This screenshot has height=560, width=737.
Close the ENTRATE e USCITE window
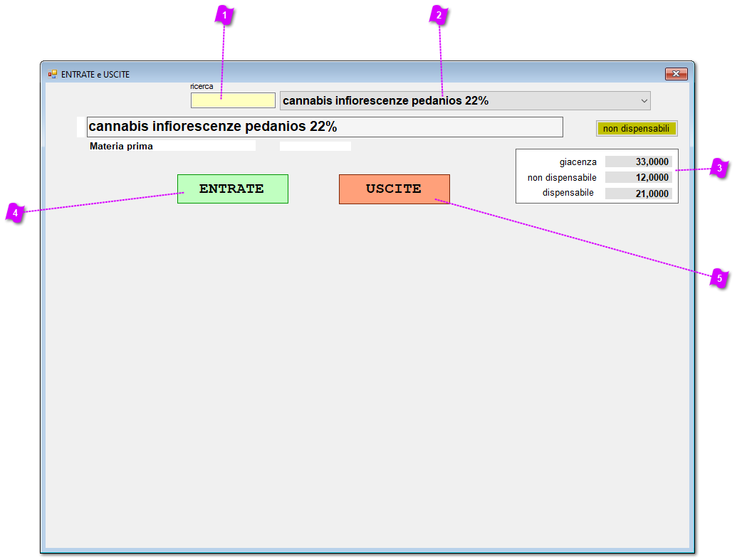676,73
